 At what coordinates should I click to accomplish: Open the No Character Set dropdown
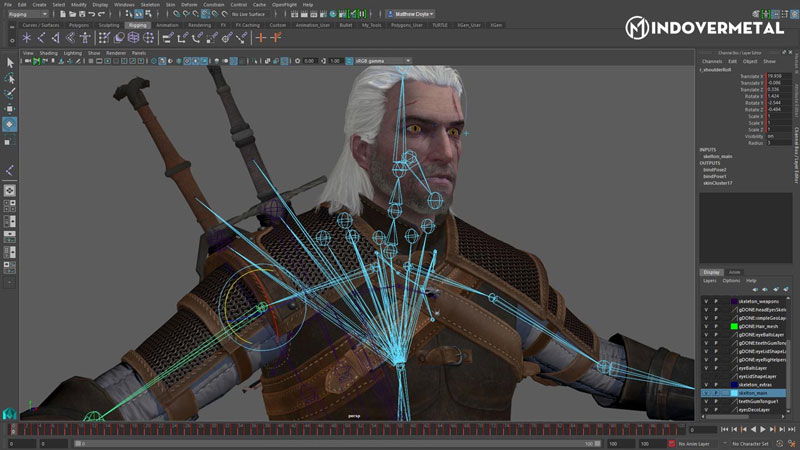[750, 444]
